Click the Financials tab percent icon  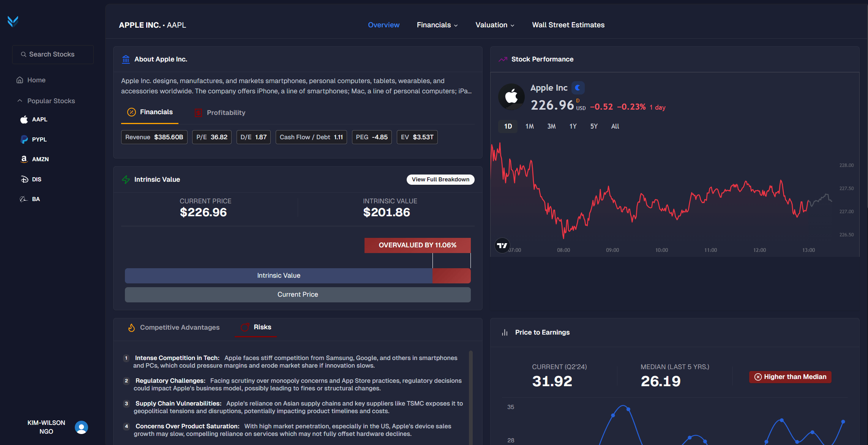click(131, 112)
